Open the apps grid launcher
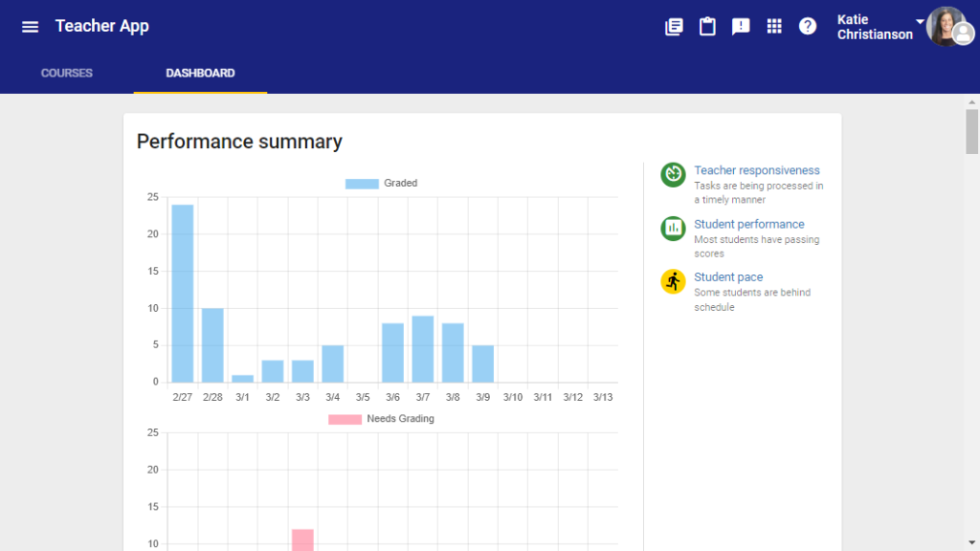The image size is (980, 551). pyautogui.click(x=774, y=27)
